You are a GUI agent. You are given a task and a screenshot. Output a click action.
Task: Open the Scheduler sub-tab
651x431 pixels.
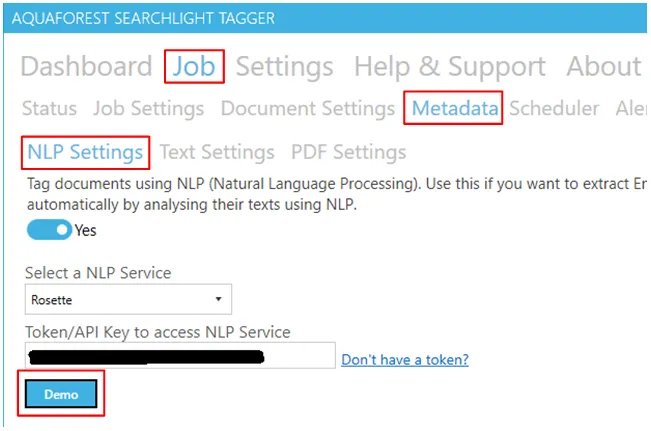[x=554, y=108]
